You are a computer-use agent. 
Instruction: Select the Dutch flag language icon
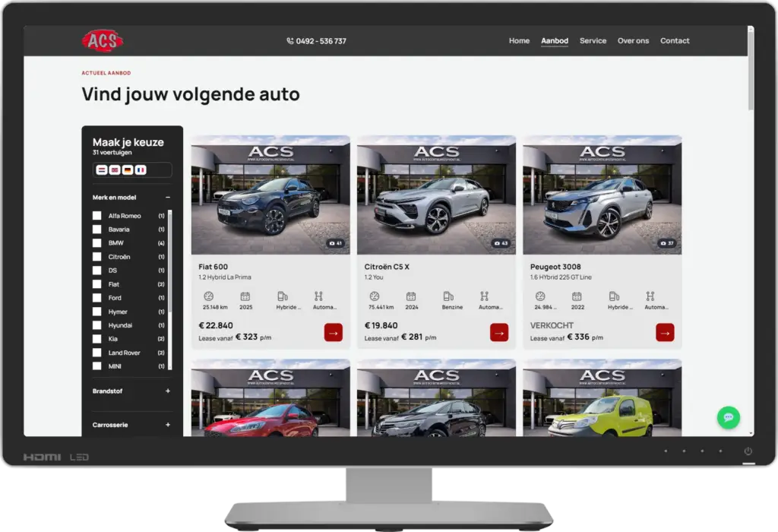(102, 169)
